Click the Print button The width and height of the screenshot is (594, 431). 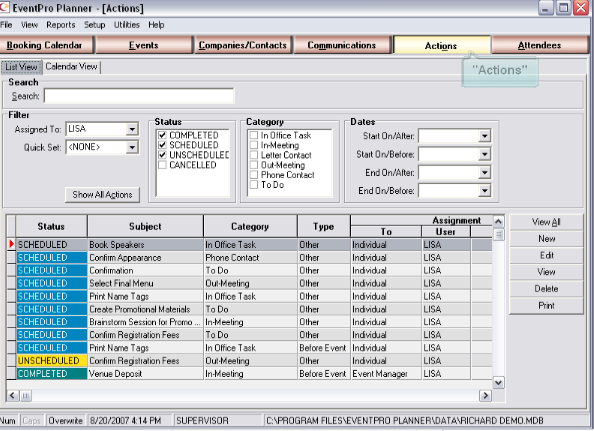(546, 305)
